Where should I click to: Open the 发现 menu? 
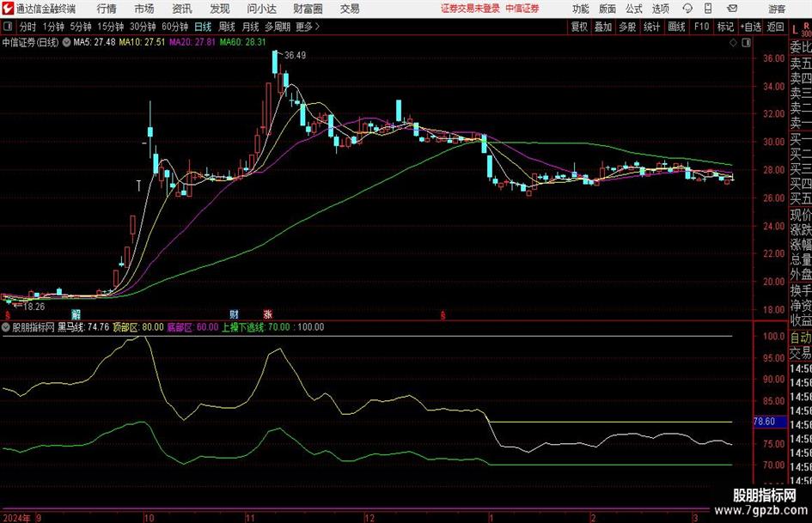click(x=220, y=9)
